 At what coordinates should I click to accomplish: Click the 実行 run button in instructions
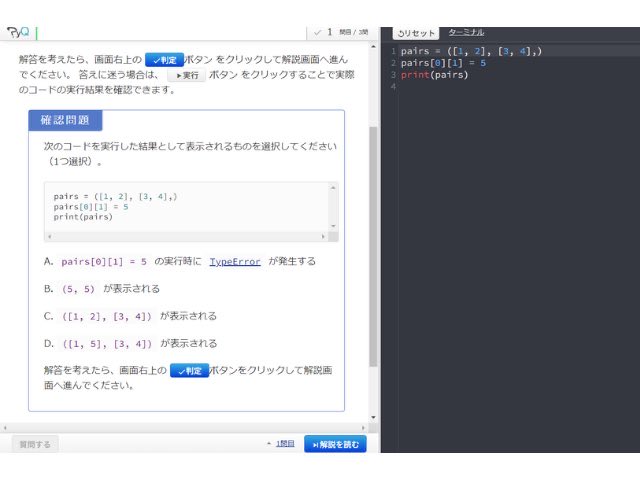[x=187, y=75]
